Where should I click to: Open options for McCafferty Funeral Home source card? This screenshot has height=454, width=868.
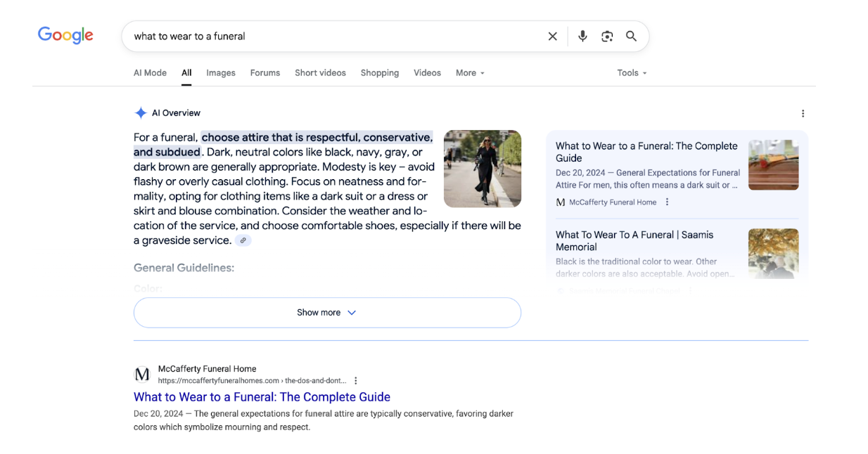point(668,202)
